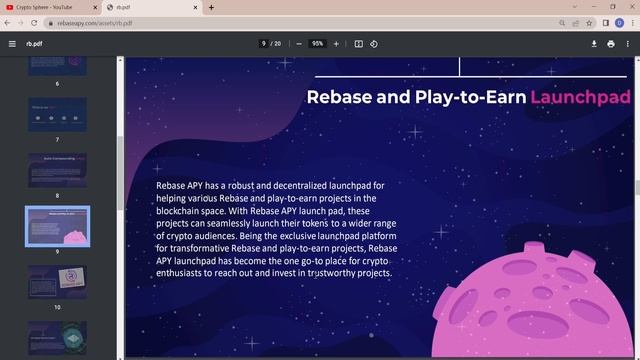
Task: Open the page 8 thumbnail
Action: [x=57, y=171]
